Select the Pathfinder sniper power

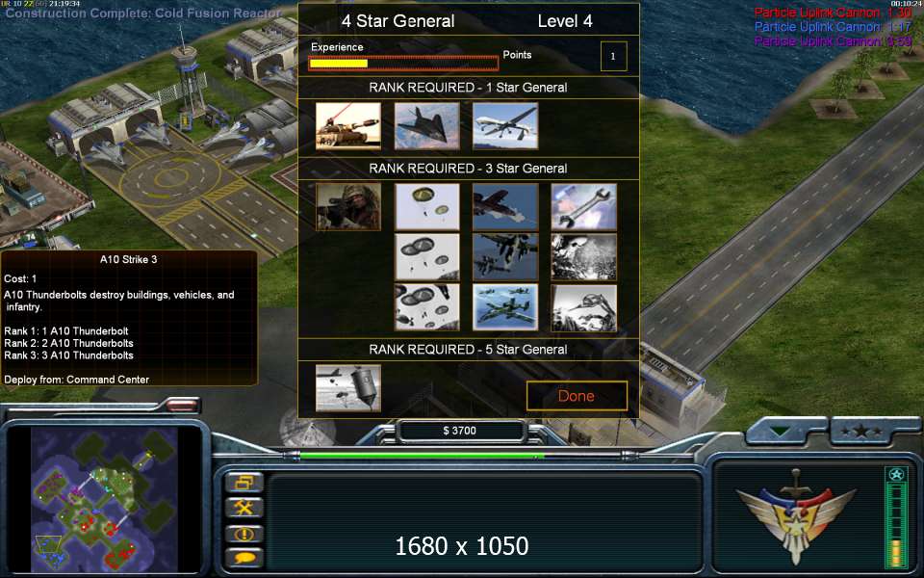click(348, 206)
